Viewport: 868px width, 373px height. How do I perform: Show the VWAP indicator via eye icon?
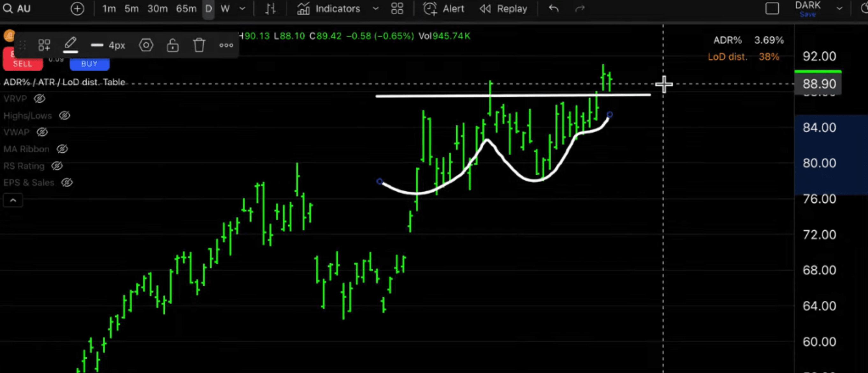(42, 132)
